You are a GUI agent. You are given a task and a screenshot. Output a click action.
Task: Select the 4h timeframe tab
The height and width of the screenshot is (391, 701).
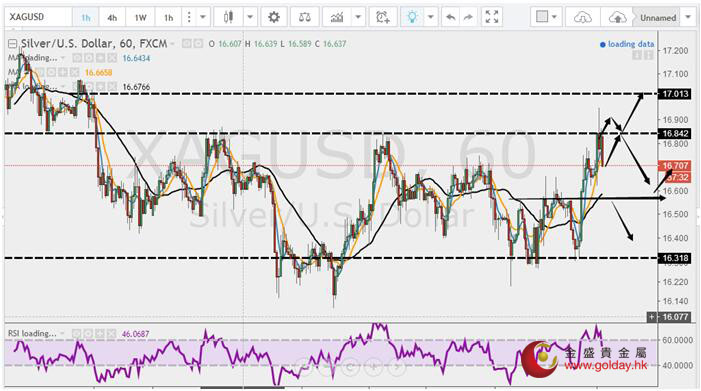pos(112,17)
